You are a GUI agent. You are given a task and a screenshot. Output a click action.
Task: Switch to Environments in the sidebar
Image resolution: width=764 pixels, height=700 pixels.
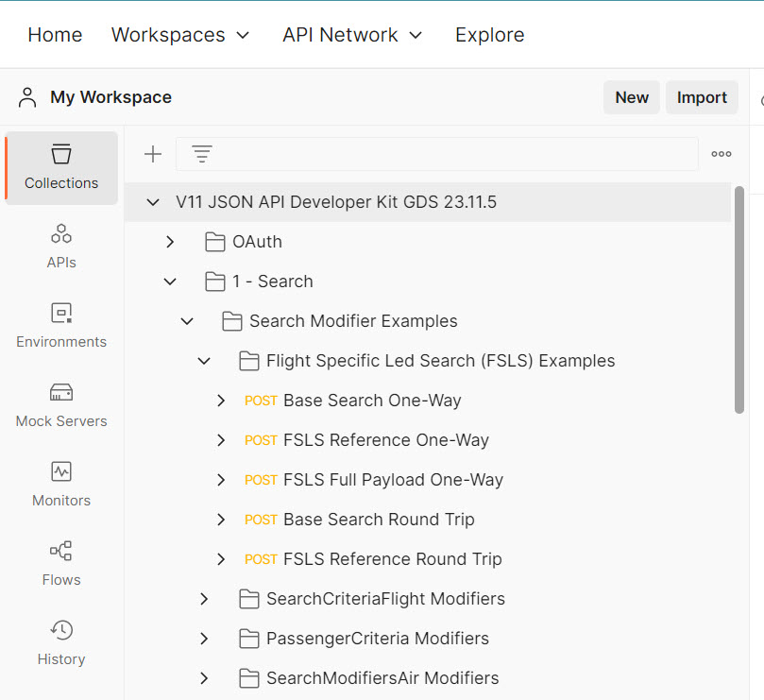pyautogui.click(x=61, y=326)
